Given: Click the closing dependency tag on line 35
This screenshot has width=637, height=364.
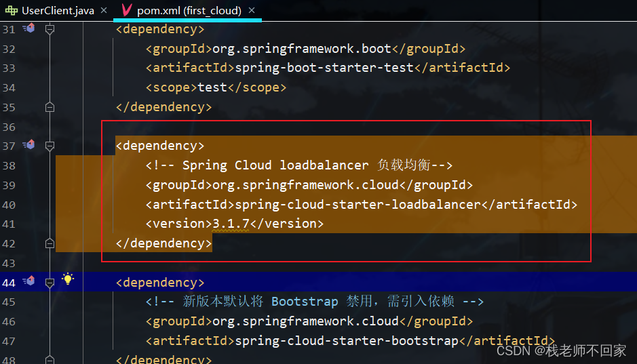Looking at the screenshot, I should (163, 107).
